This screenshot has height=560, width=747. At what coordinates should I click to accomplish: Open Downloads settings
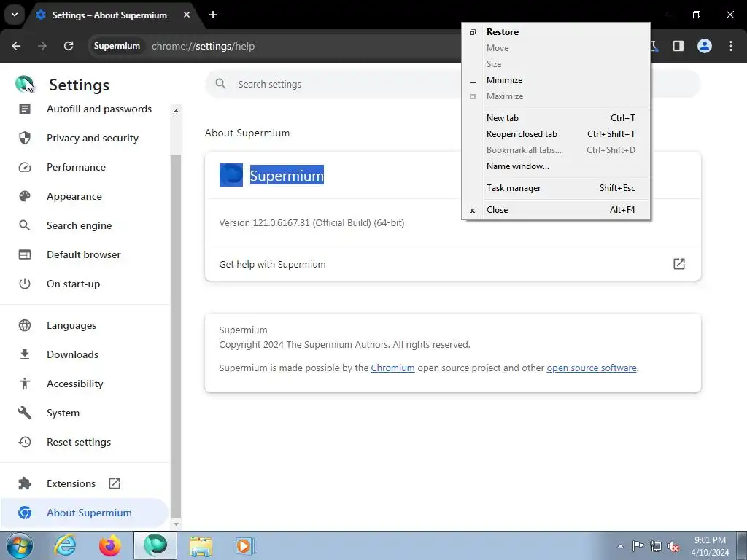(x=85, y=354)
